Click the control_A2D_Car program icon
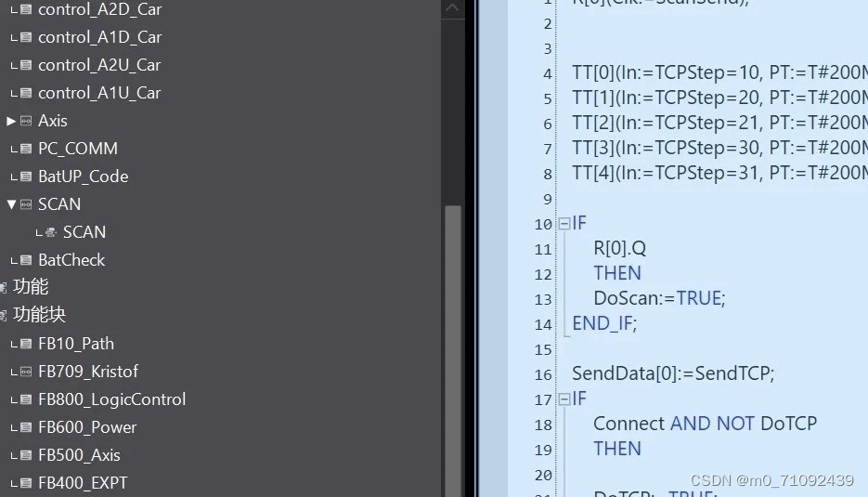The image size is (868, 497). point(26,9)
